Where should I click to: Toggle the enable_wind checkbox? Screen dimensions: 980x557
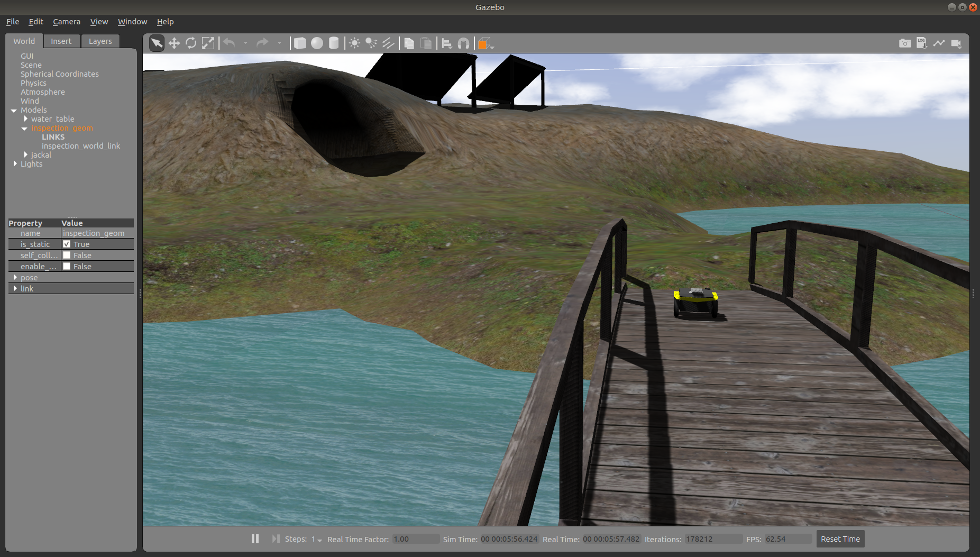click(x=67, y=267)
